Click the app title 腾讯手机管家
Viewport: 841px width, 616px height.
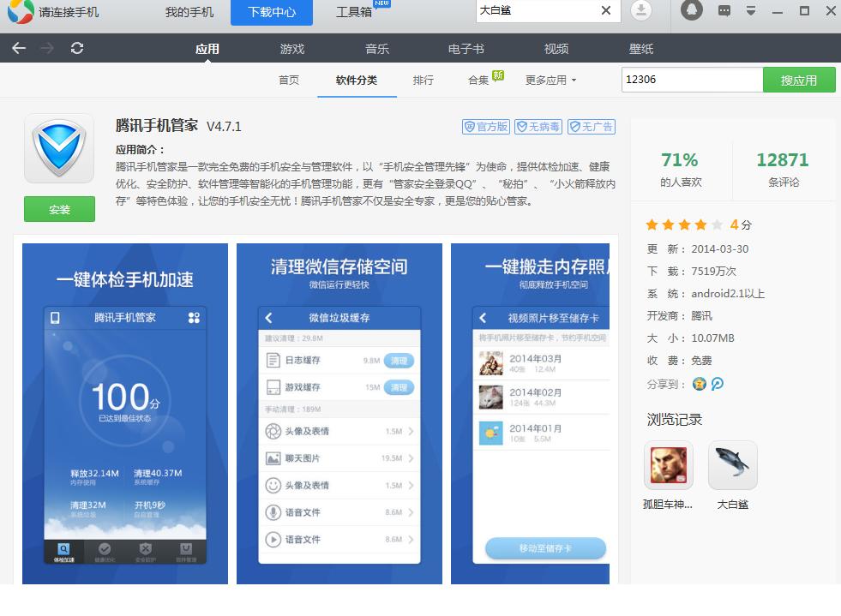tap(157, 125)
